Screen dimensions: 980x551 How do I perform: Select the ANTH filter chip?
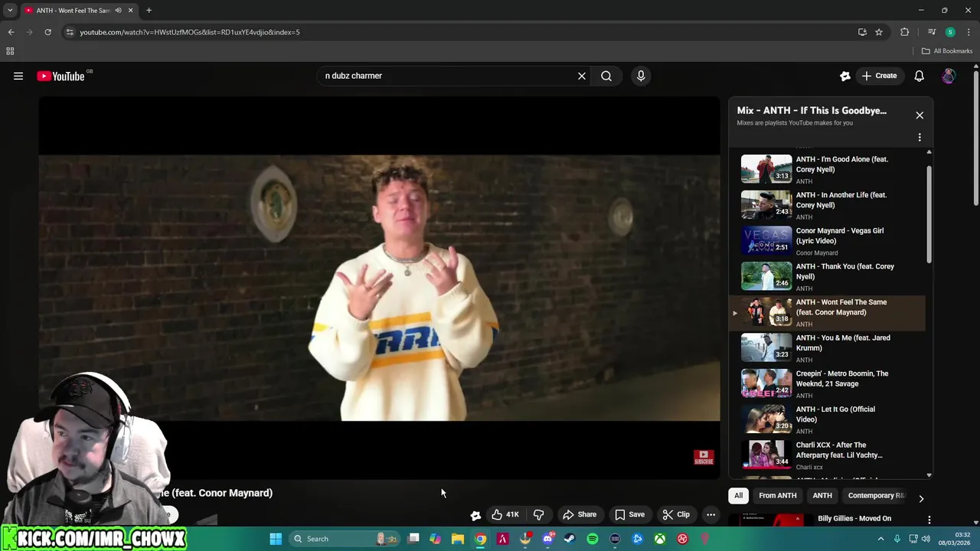822,495
